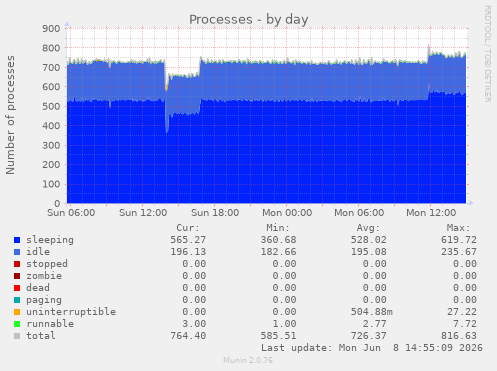Screen dimensions: 497x371
Task: Click the 'Min:' column header
Action: pos(278,228)
